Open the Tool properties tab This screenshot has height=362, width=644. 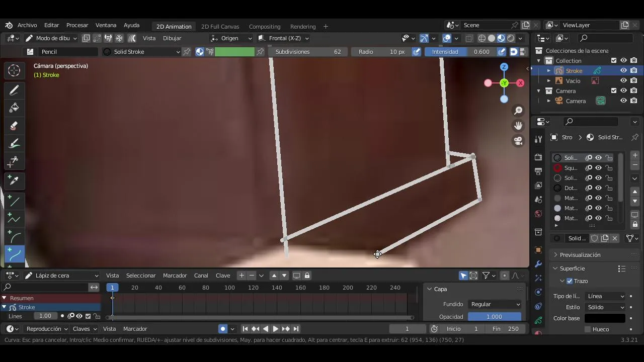pos(538,139)
